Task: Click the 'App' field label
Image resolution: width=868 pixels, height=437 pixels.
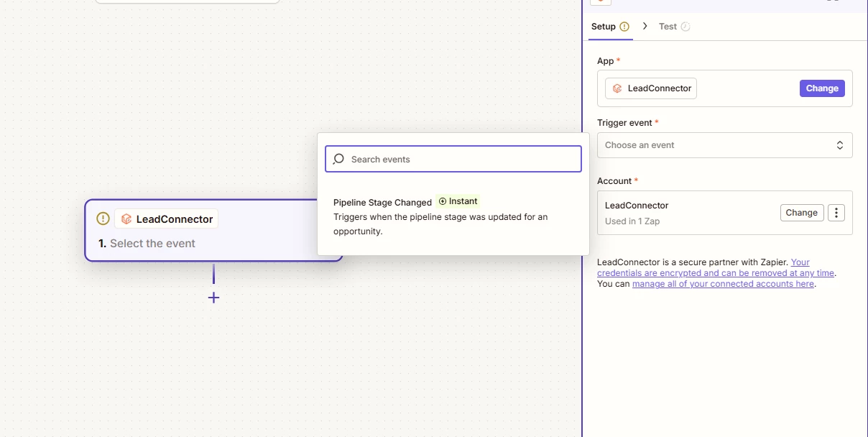Action: tap(606, 61)
